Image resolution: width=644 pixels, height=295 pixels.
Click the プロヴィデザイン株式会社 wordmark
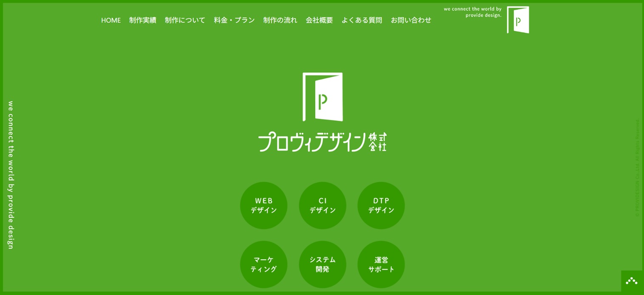tap(323, 142)
